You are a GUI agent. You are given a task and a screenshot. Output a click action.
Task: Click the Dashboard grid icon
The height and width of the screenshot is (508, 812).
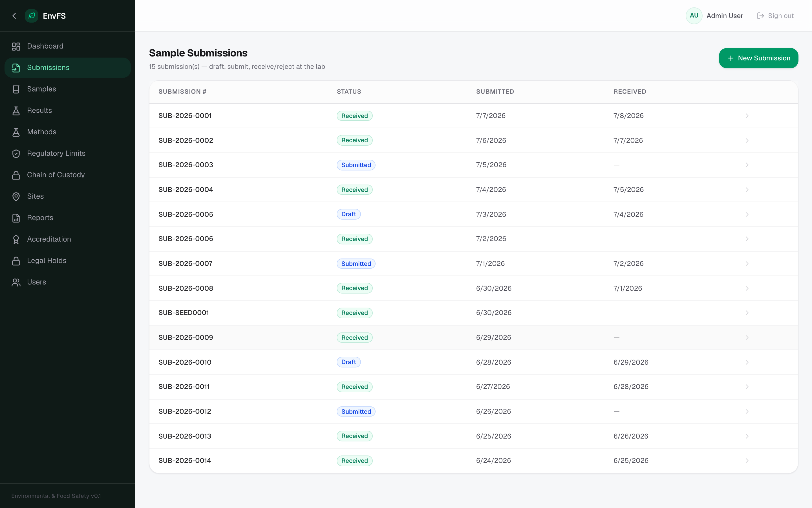pos(16,46)
